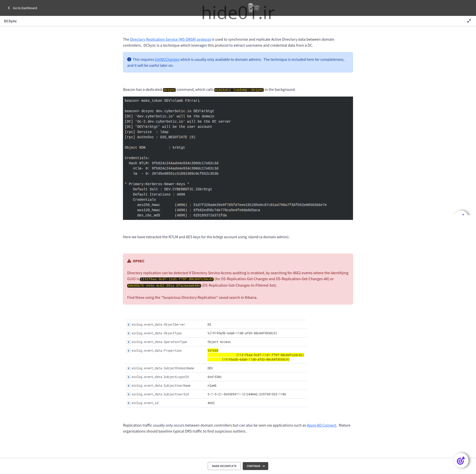The height and width of the screenshot is (474, 476).
Task: Click the aes256_hmac key line
Action: (232, 205)
